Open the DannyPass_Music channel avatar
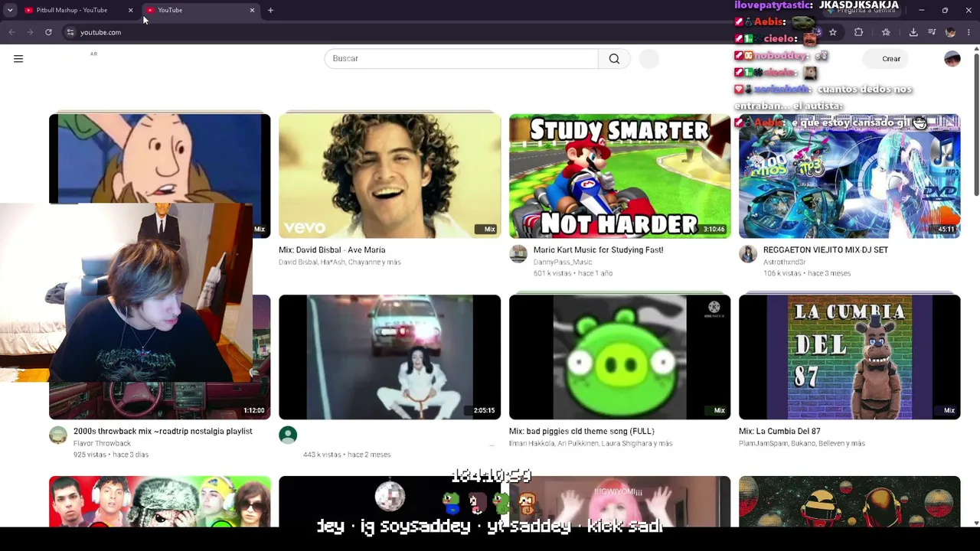 pyautogui.click(x=518, y=254)
